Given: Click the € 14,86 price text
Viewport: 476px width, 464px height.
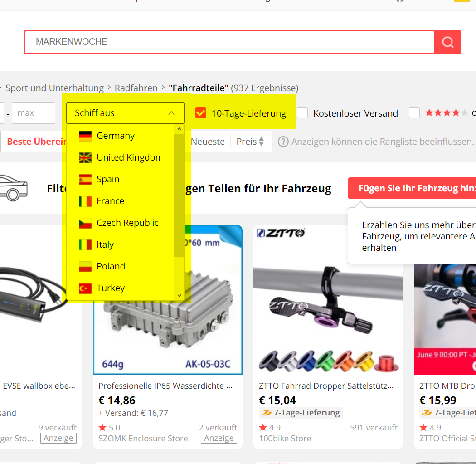Looking at the screenshot, I should (x=117, y=401).
